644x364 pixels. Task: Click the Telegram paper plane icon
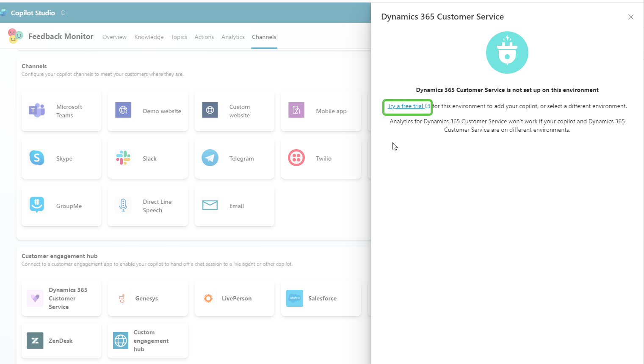210,158
